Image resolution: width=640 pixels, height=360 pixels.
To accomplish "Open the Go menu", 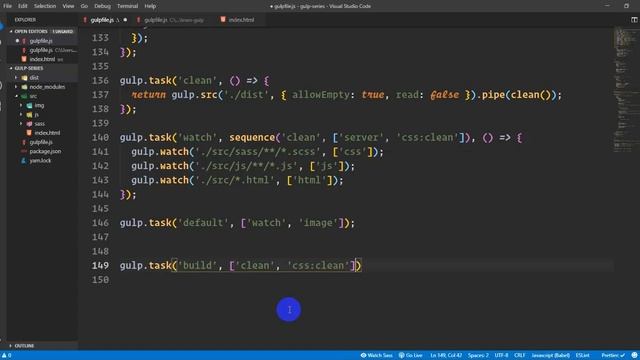I will [84, 6].
